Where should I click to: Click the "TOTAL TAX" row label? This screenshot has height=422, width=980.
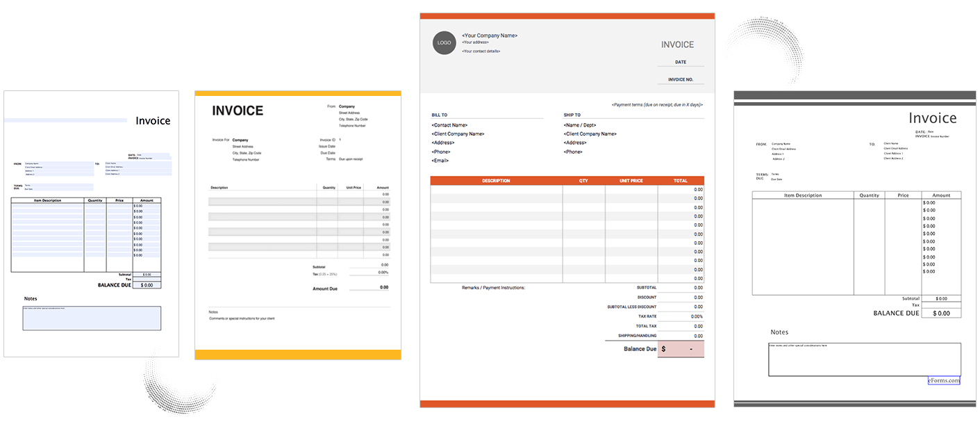(x=646, y=326)
